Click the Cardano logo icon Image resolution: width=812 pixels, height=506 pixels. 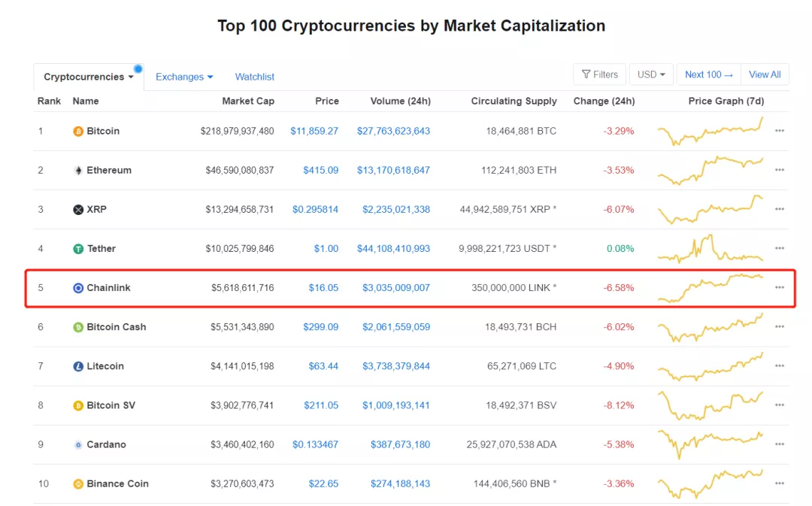[78, 445]
